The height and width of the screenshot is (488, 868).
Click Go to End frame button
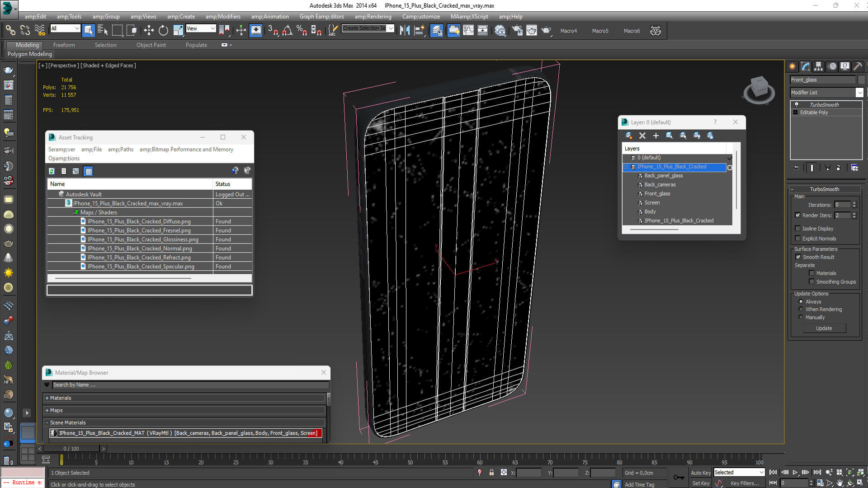point(817,472)
